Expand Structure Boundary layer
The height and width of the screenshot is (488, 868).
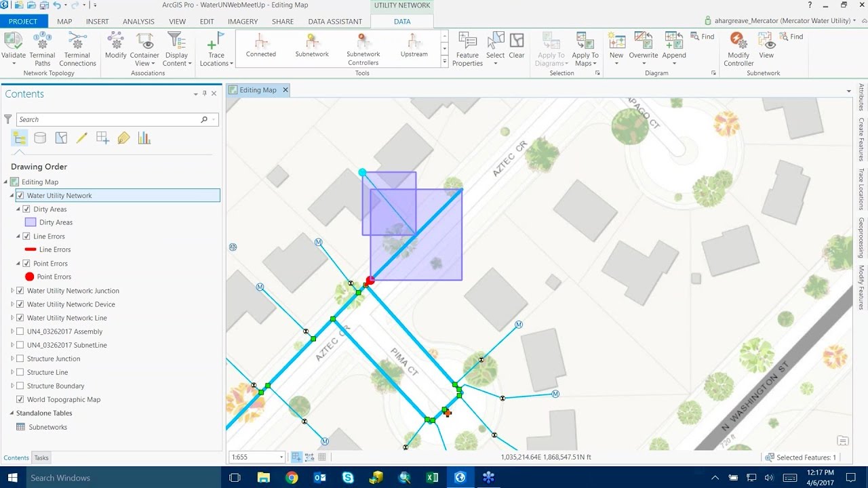pyautogui.click(x=12, y=386)
